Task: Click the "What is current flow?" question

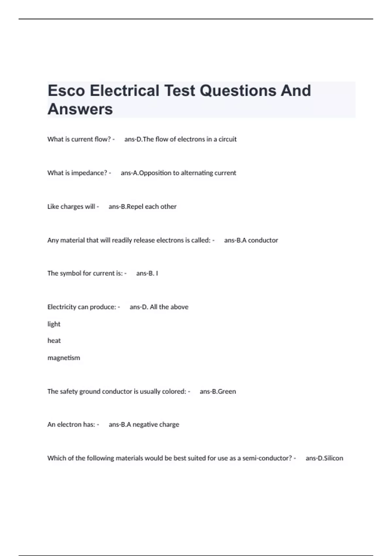Action: (79, 139)
